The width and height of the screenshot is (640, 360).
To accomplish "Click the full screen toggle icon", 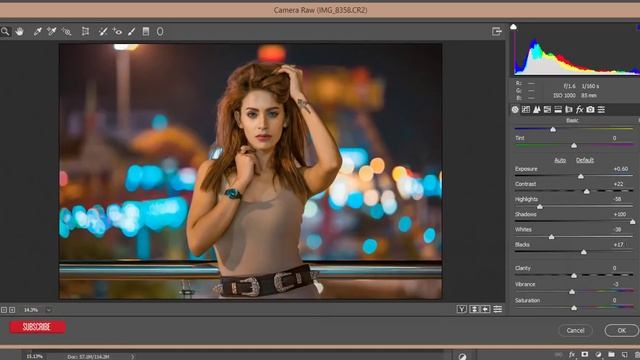I will (496, 31).
